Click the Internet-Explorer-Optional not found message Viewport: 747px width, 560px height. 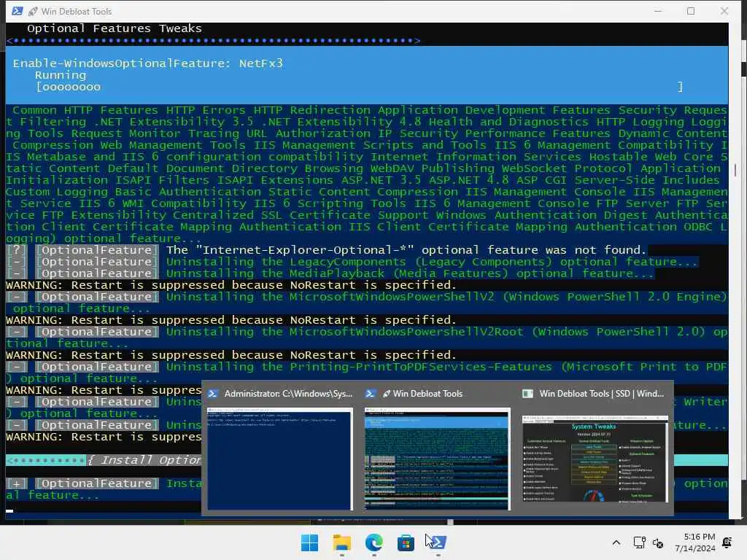click(406, 250)
